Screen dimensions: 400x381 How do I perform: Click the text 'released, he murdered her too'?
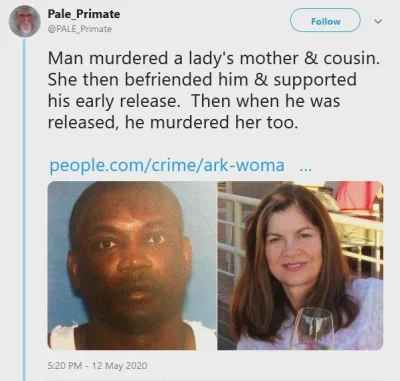(172, 122)
